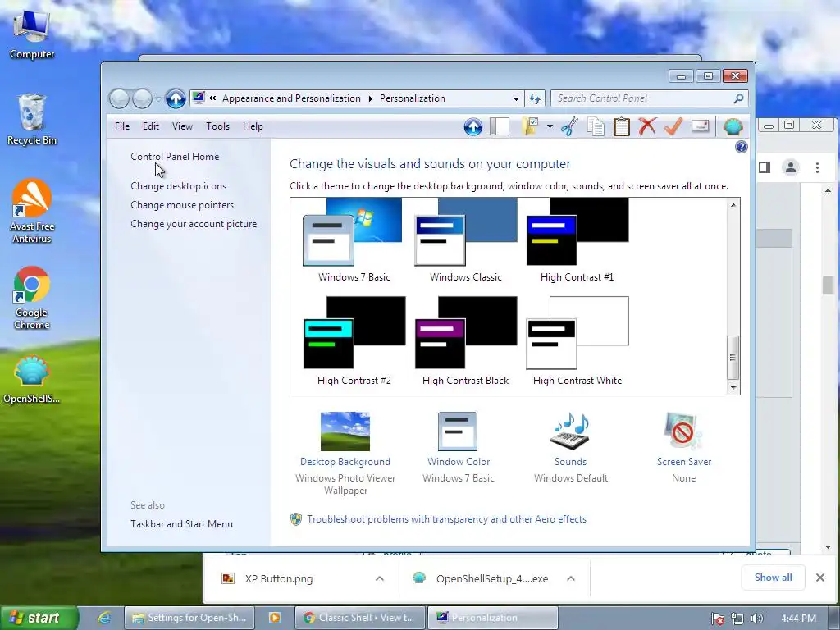Open the Taskbar and Start Menu link
The height and width of the screenshot is (630, 840).
pyautogui.click(x=181, y=524)
